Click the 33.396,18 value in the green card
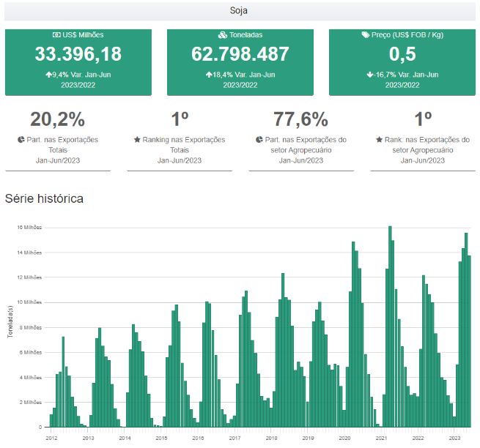Image resolution: width=480 pixels, height=448 pixels. click(78, 54)
